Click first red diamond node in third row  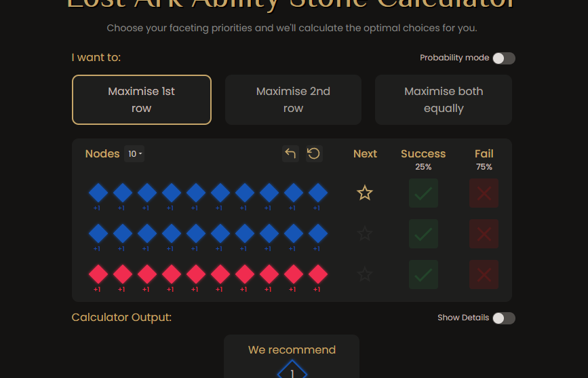[x=98, y=274]
